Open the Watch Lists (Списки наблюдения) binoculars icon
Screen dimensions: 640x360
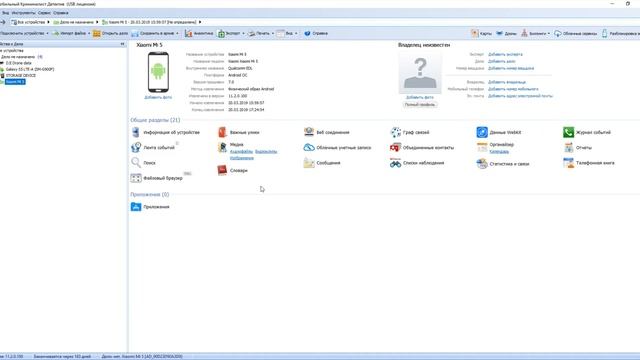395,162
